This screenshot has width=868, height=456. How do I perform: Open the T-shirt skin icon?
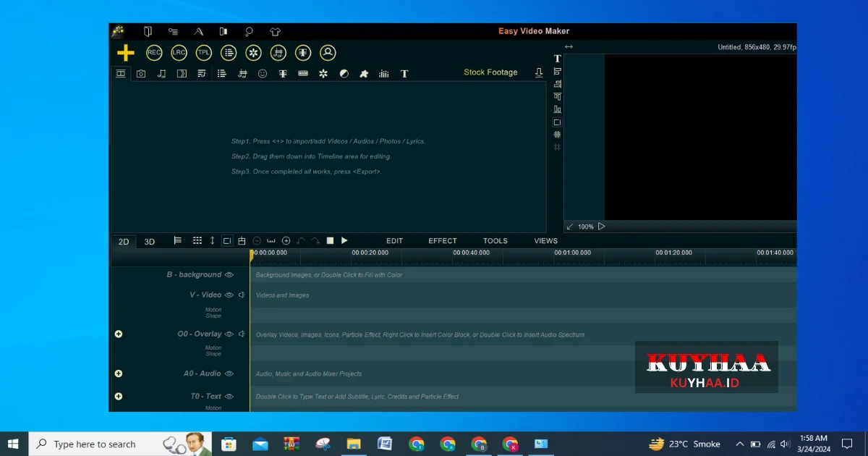pos(275,32)
